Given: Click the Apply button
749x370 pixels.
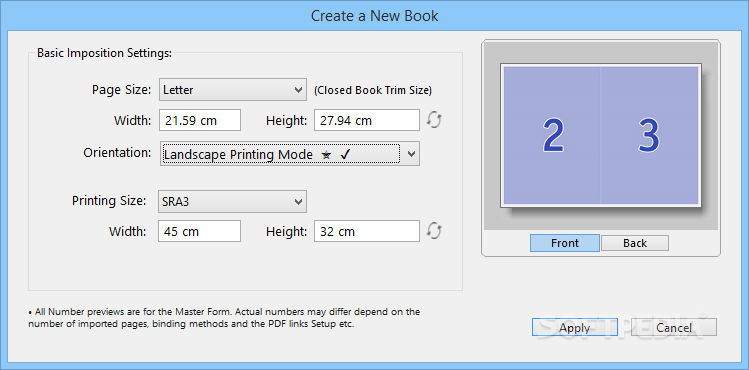Looking at the screenshot, I should click(575, 328).
